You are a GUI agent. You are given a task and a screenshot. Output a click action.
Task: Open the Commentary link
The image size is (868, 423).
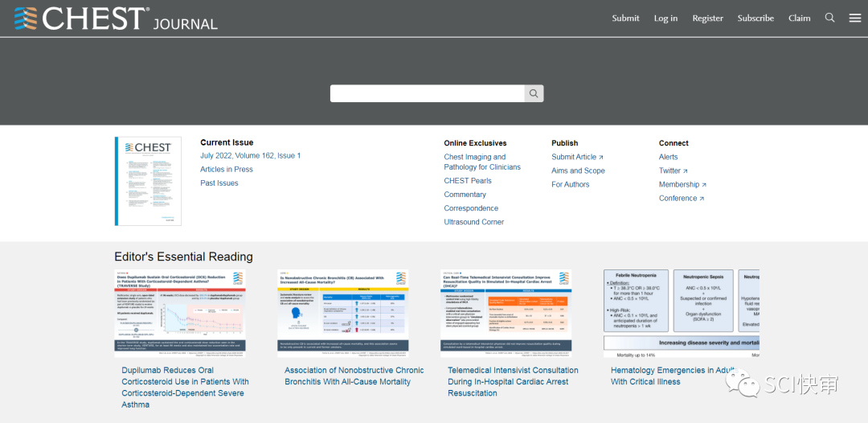tap(465, 195)
